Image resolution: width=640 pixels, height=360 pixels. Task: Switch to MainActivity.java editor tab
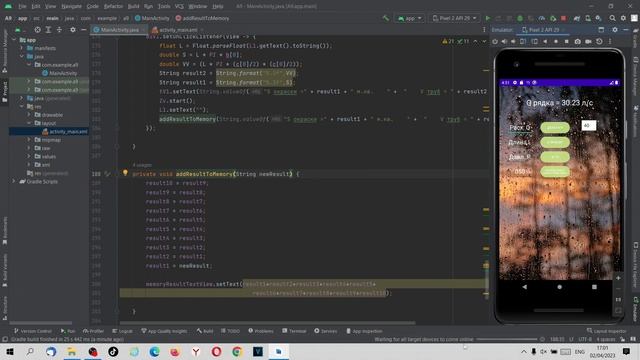point(119,30)
